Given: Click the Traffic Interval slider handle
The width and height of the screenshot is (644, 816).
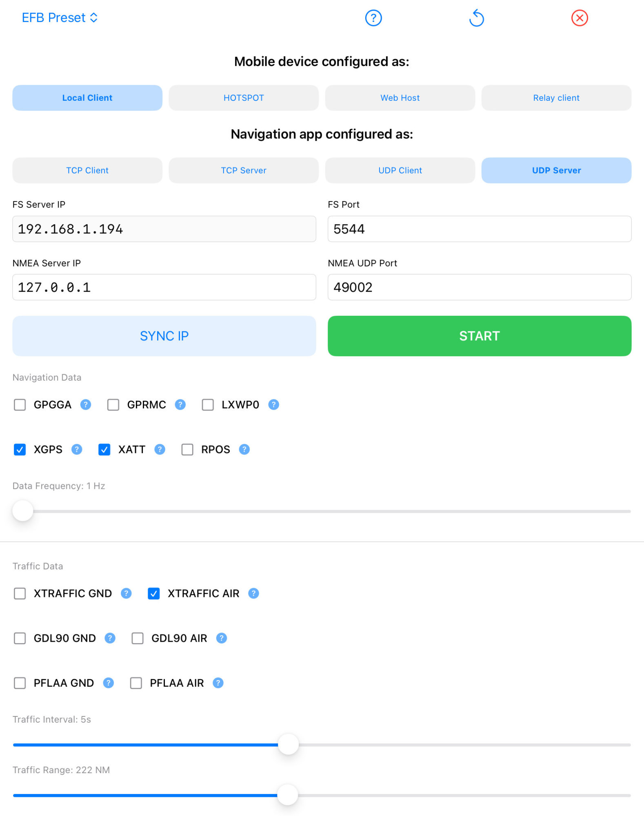Looking at the screenshot, I should tap(288, 745).
